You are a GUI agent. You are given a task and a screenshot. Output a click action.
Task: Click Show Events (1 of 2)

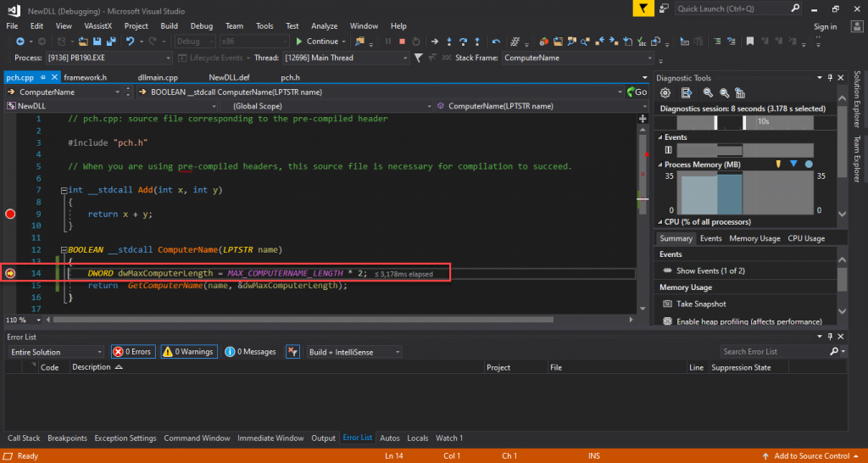click(x=710, y=271)
